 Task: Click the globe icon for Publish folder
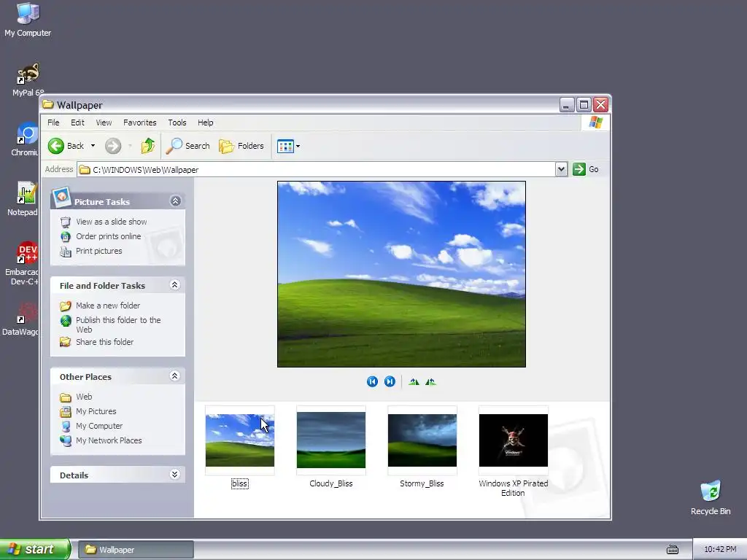[66, 321]
